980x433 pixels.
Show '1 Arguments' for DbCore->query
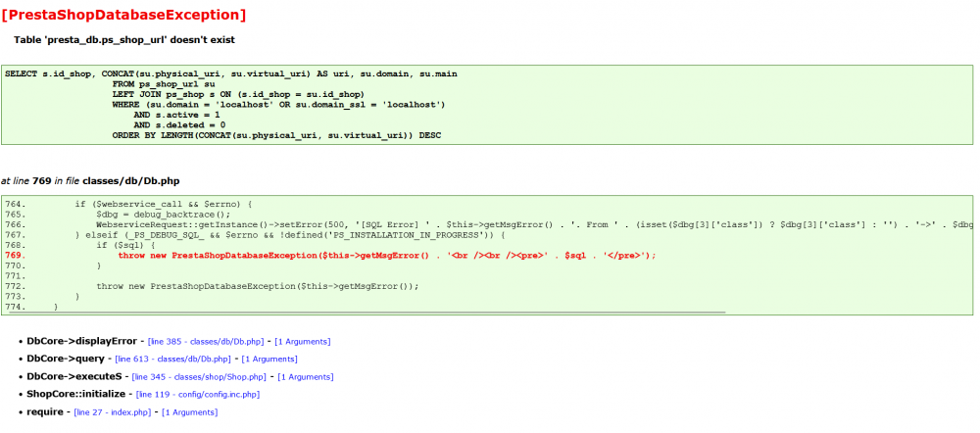click(269, 360)
